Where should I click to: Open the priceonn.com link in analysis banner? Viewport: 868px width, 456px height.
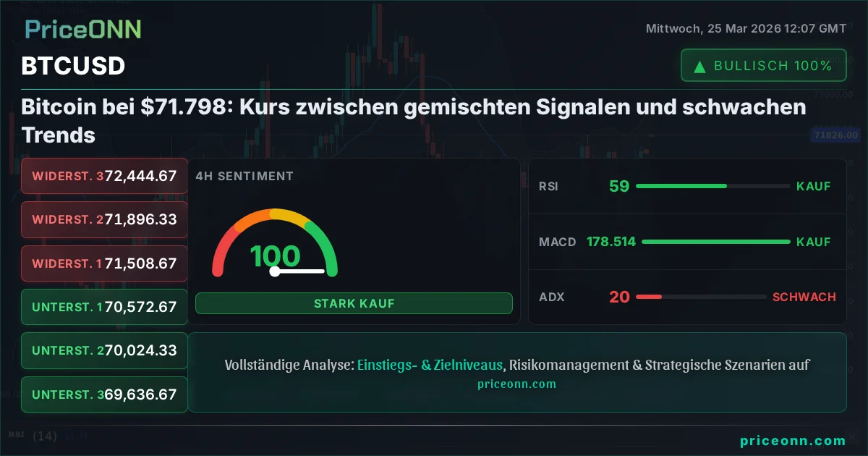tap(516, 384)
